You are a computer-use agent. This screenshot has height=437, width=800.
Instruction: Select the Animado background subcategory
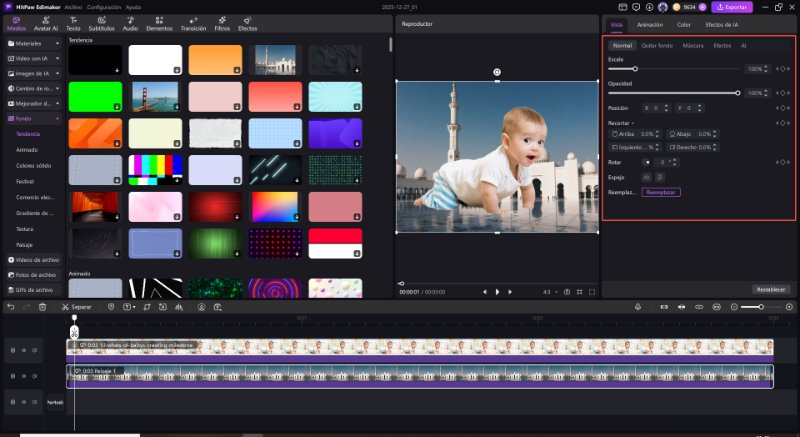[x=27, y=150]
